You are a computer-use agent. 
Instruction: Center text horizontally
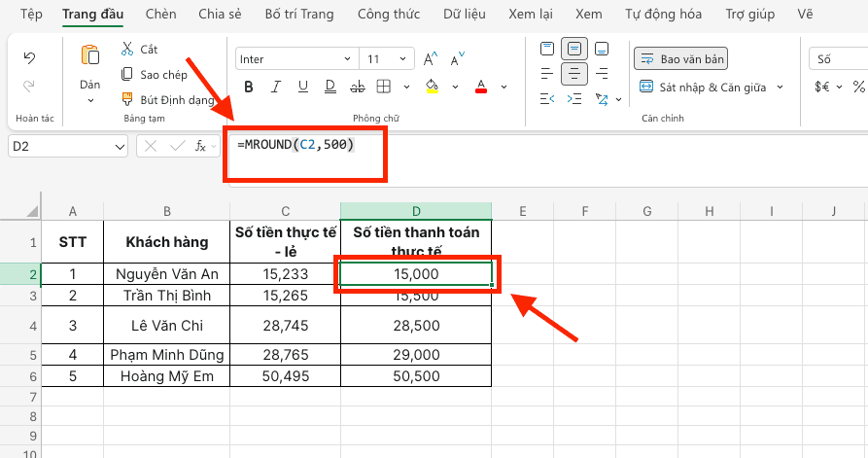(x=574, y=74)
